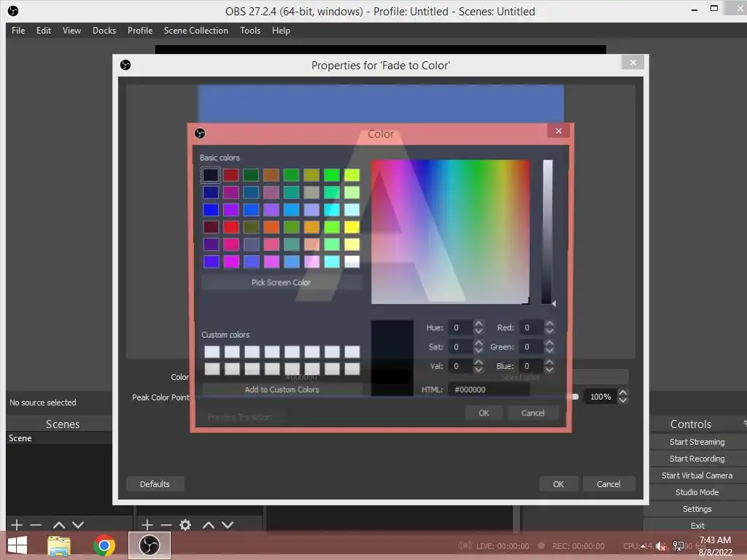The height and width of the screenshot is (560, 747).
Task: Confirm color with OK in Color dialog
Action: (x=484, y=413)
